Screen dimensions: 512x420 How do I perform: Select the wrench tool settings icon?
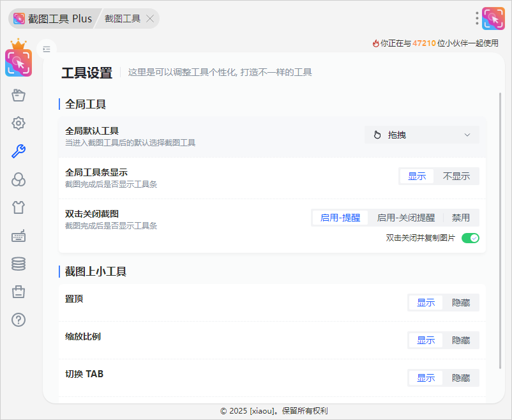coord(19,151)
